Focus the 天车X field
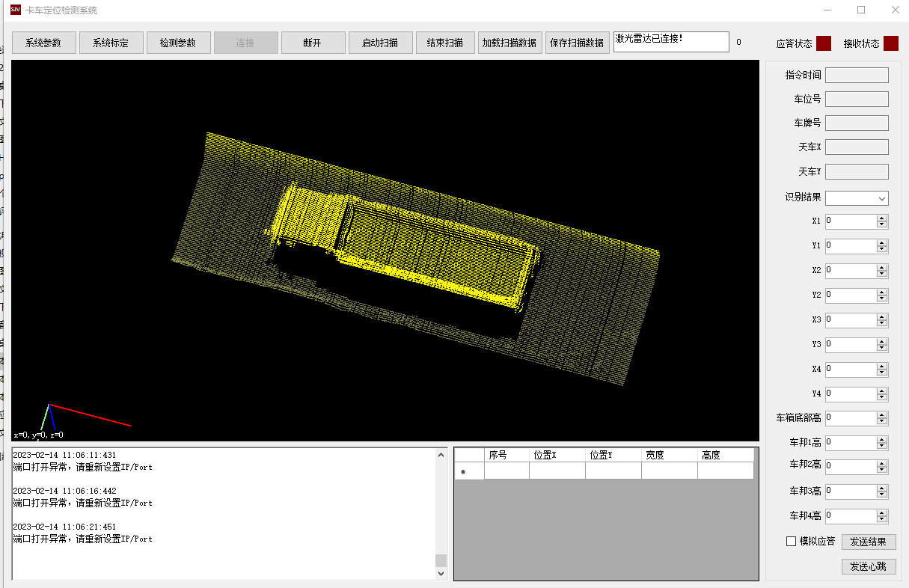 click(x=857, y=147)
